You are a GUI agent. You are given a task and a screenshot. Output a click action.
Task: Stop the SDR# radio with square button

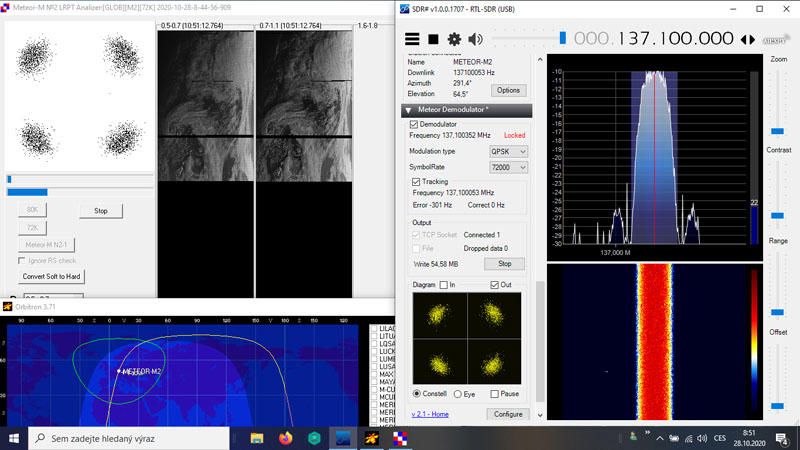point(433,39)
